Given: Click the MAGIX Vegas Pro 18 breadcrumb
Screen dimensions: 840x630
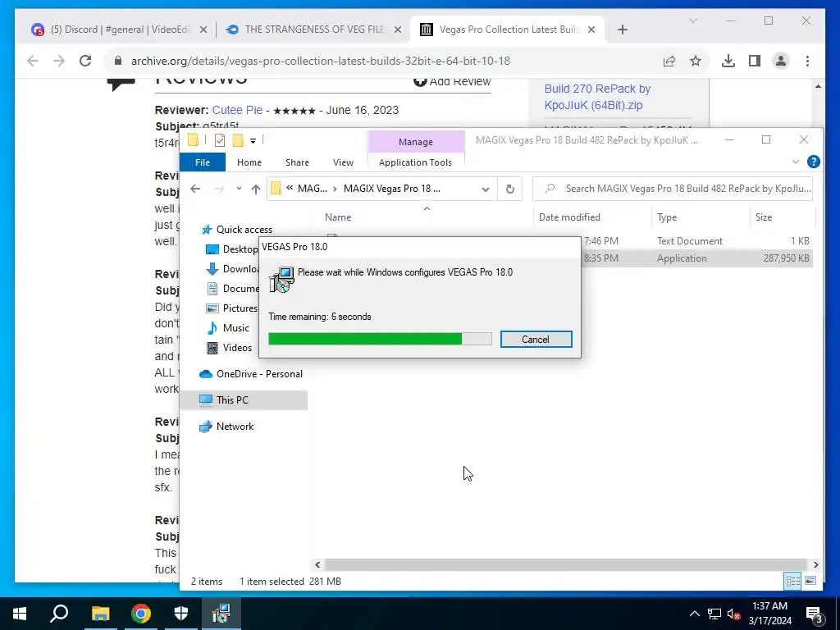Looking at the screenshot, I should (x=392, y=189).
